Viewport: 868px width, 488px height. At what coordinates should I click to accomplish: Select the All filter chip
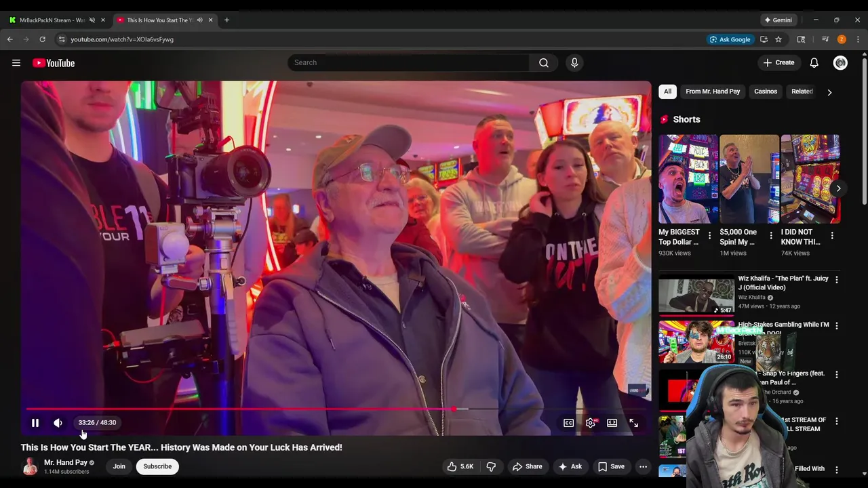[x=667, y=91]
